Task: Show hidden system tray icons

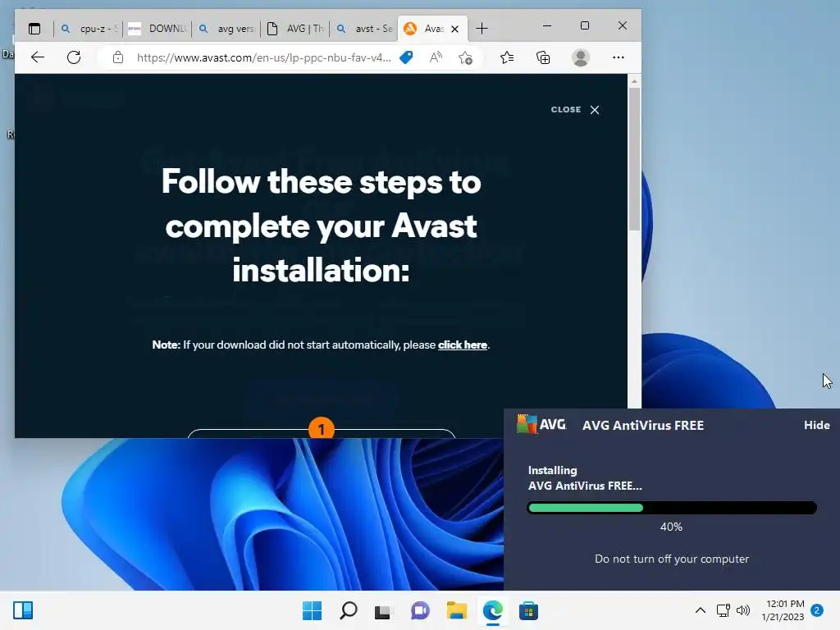Action: 701,610
